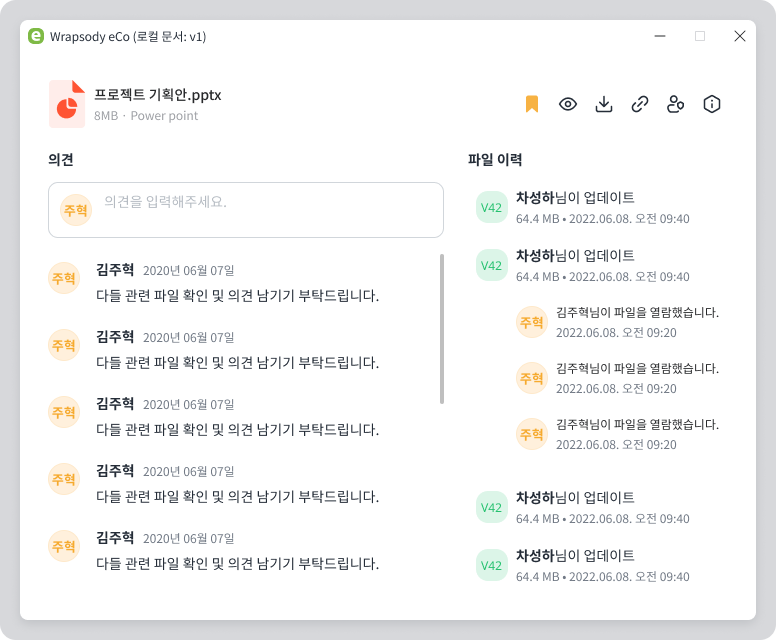776x640 pixels.
Task: Minimize the Wrapsody eCo window
Action: 660,36
